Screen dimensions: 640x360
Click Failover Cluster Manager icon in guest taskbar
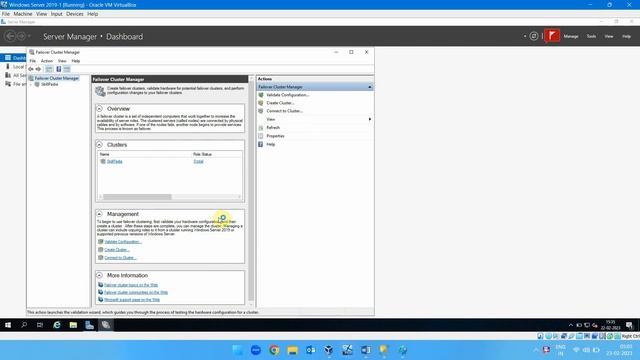[x=106, y=325]
